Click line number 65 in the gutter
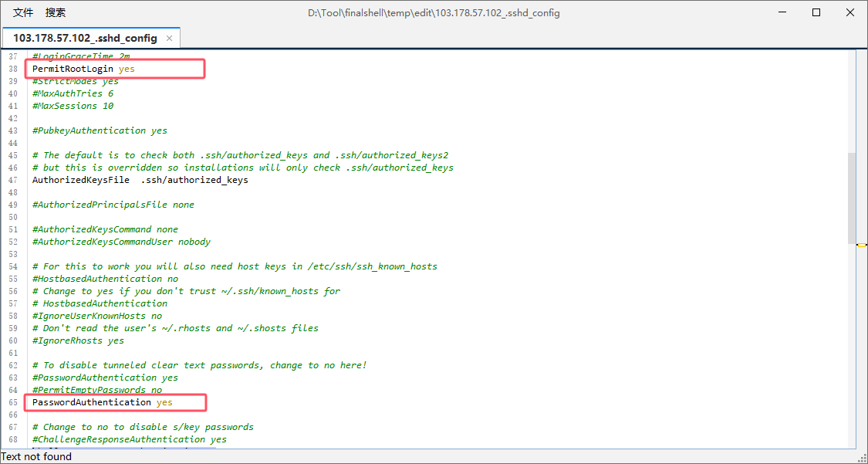The width and height of the screenshot is (868, 464). coord(12,402)
